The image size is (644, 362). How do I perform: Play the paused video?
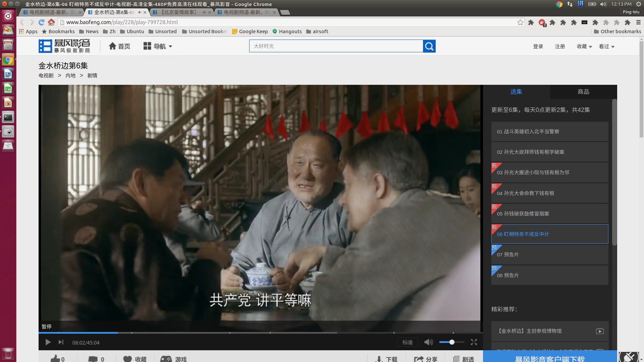pyautogui.click(x=48, y=342)
